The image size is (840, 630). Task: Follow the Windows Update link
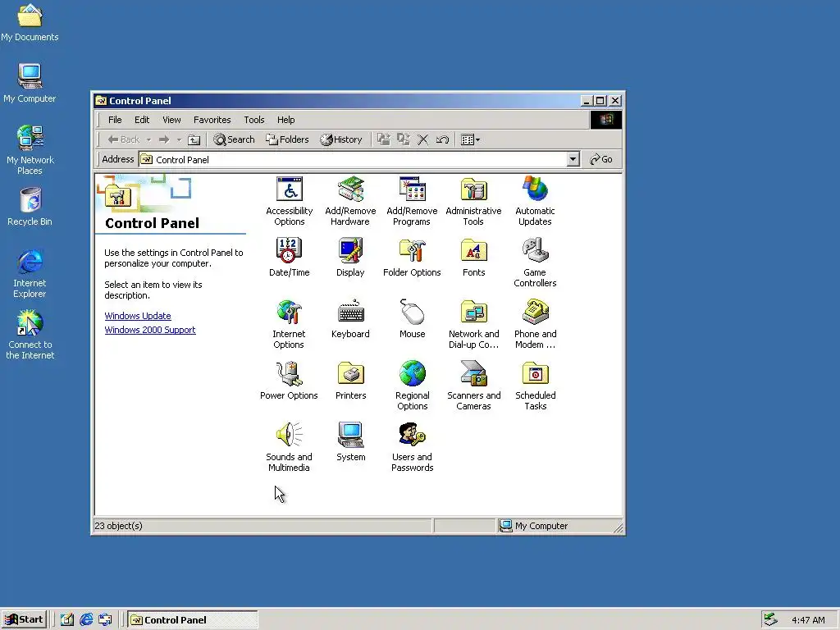(x=138, y=316)
